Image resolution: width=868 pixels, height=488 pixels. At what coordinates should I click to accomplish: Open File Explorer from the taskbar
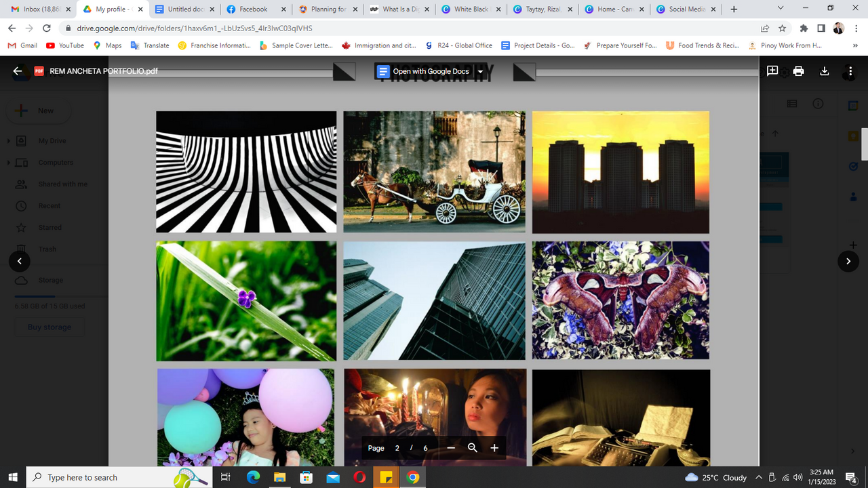pos(279,477)
